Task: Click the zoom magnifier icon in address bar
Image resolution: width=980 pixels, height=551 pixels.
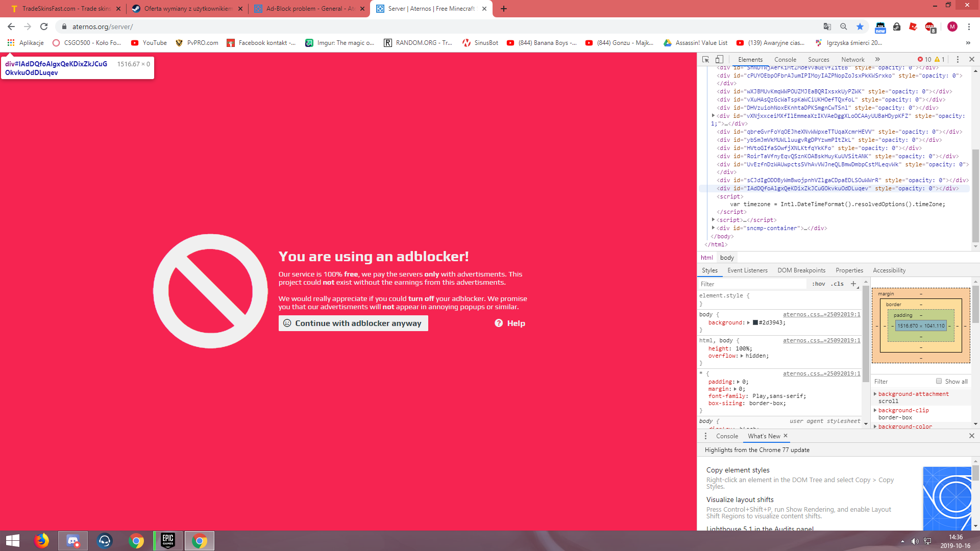Action: 844,27
